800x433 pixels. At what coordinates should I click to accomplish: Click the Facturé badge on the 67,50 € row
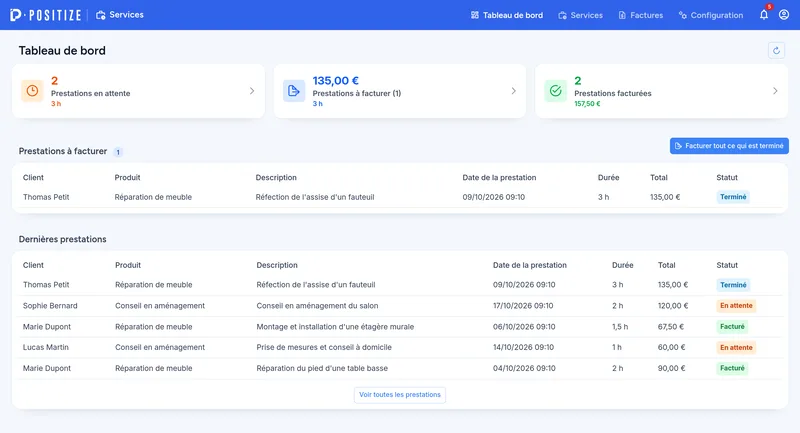click(732, 326)
